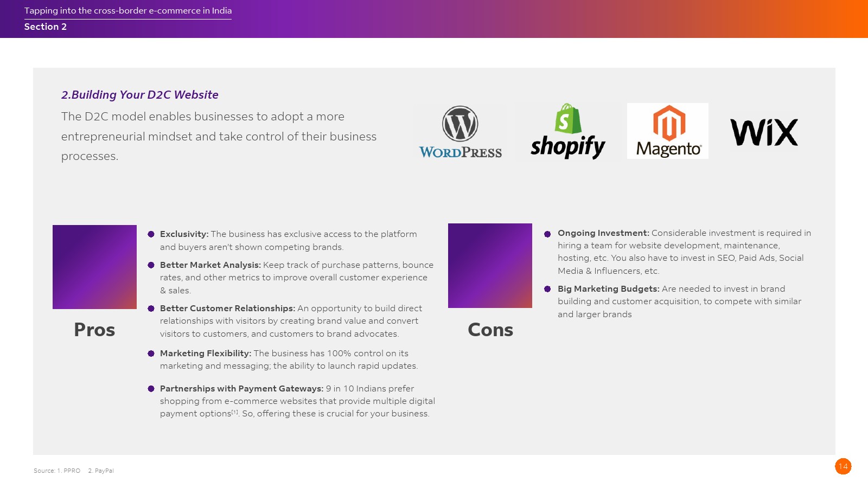The height and width of the screenshot is (488, 868).
Task: Click the Magento logo
Action: coord(668,131)
